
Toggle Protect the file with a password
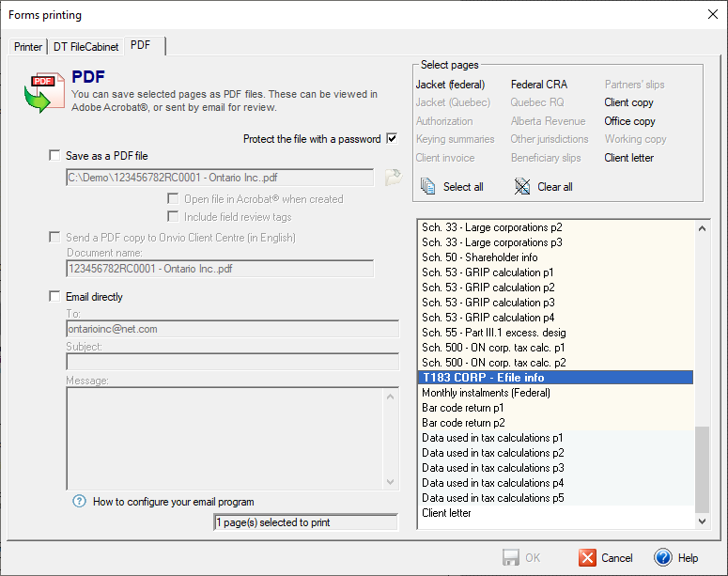pos(392,139)
